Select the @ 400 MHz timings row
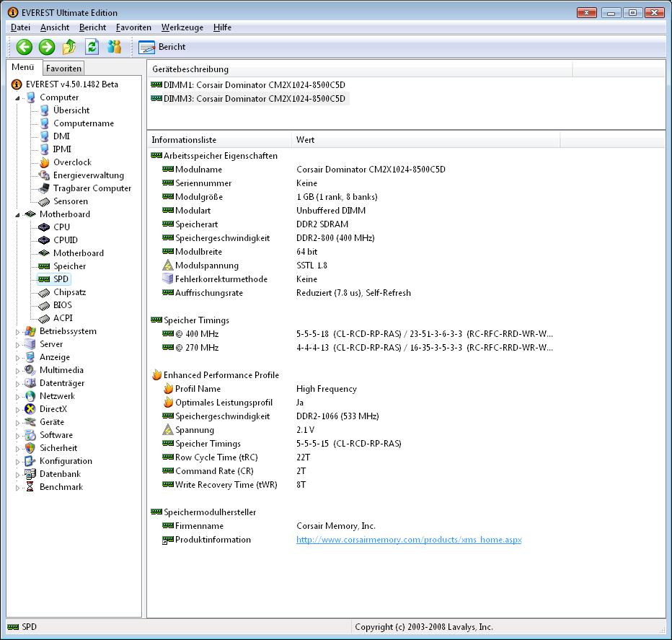Image resolution: width=672 pixels, height=640 pixels. [x=357, y=334]
